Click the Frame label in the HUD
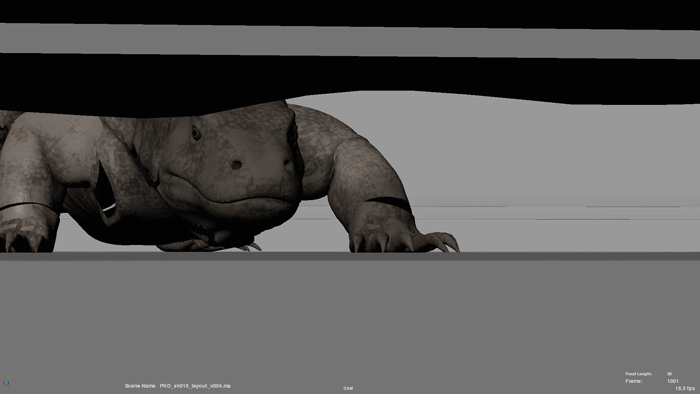700x394 pixels. click(634, 381)
